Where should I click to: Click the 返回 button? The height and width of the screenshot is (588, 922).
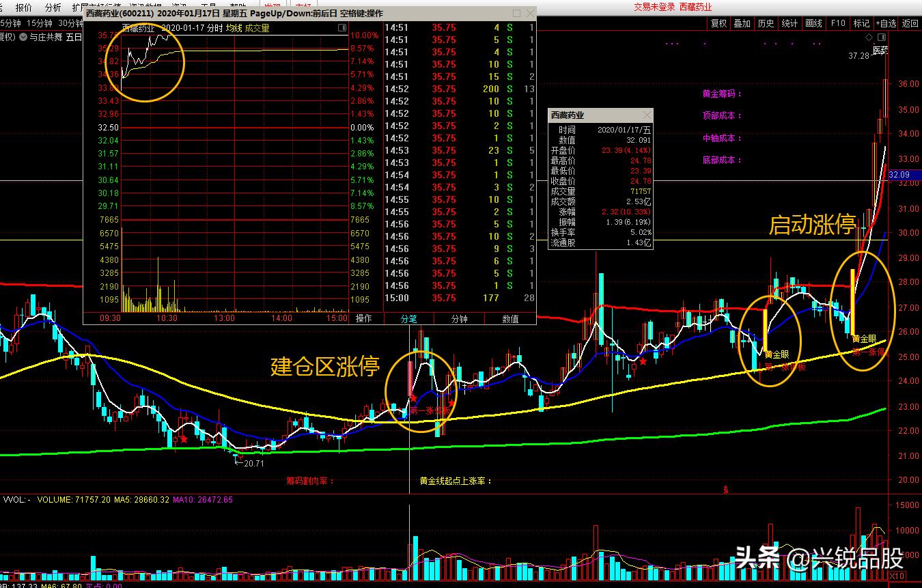910,23
